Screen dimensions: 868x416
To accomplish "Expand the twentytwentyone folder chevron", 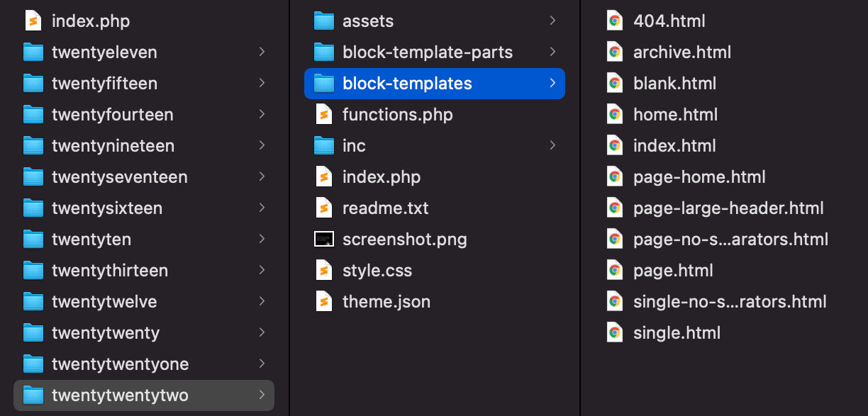I will 262,364.
